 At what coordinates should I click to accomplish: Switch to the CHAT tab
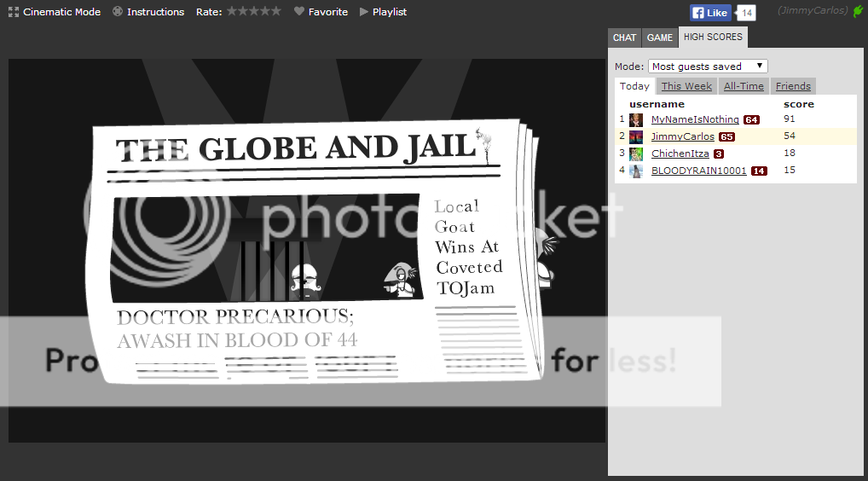click(x=624, y=38)
